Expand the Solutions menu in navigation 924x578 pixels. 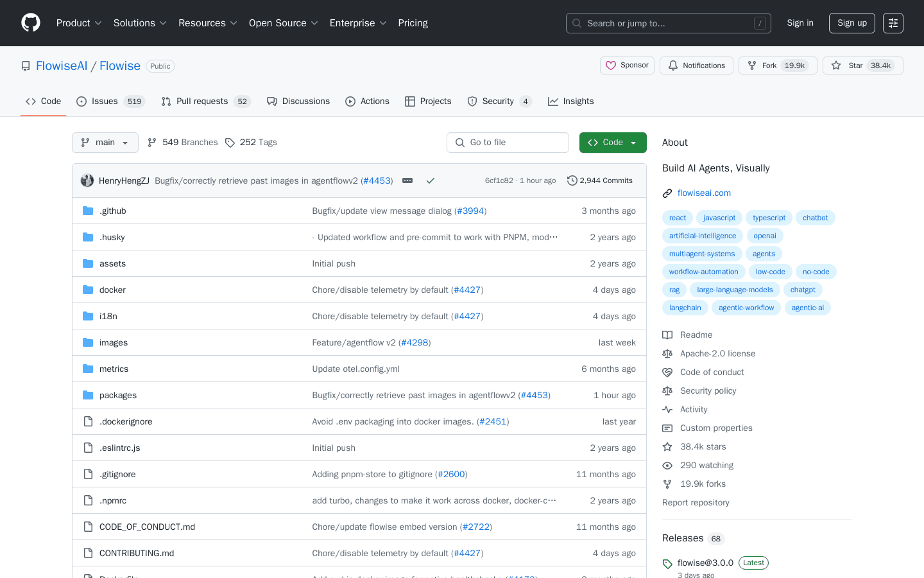[x=139, y=23]
